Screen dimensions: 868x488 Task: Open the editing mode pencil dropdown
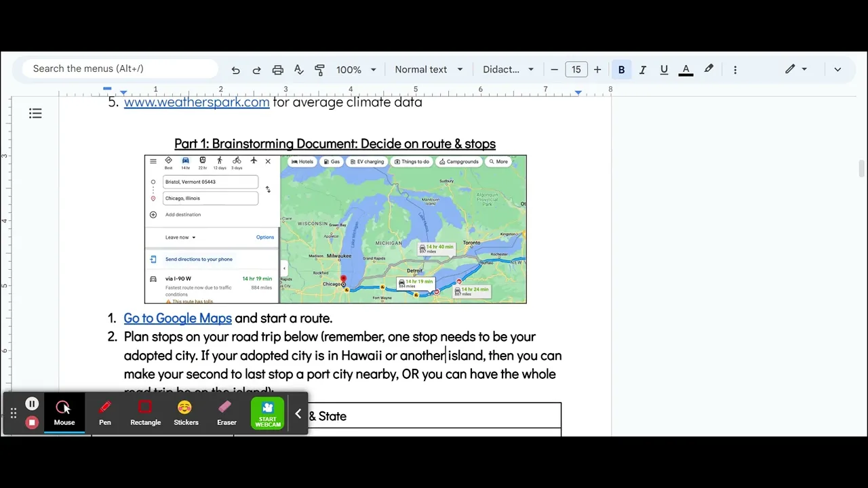pyautogui.click(x=796, y=69)
